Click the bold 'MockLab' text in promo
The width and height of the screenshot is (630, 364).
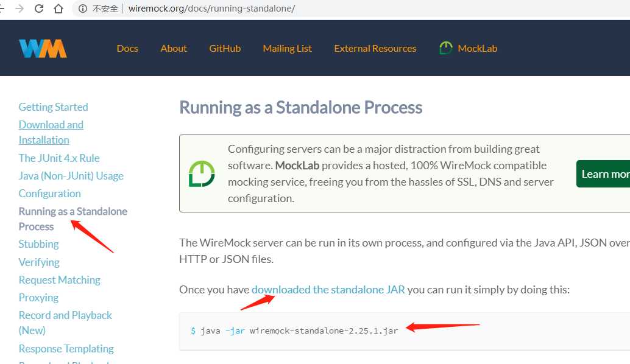(297, 166)
